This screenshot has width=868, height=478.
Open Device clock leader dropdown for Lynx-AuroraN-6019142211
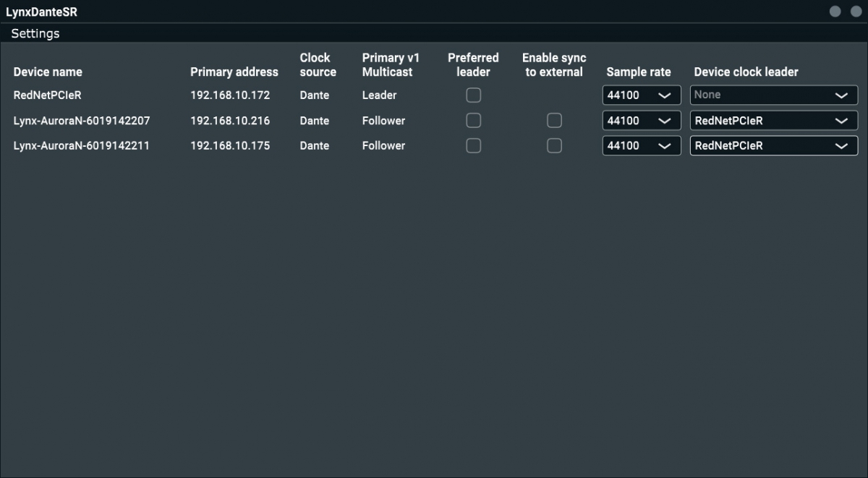coord(773,145)
